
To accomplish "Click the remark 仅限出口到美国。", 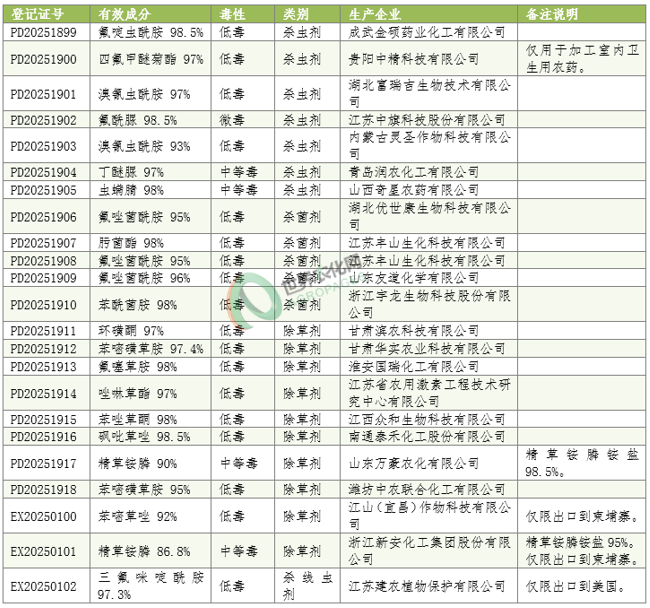I will point(575,586).
